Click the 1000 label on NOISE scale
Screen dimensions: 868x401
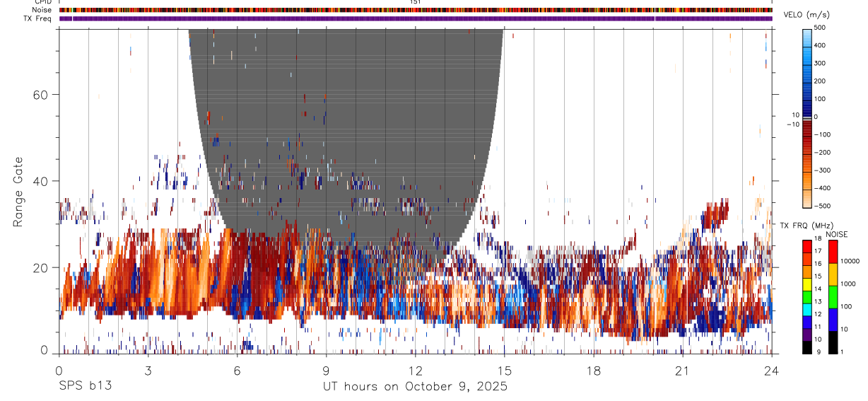(x=848, y=284)
